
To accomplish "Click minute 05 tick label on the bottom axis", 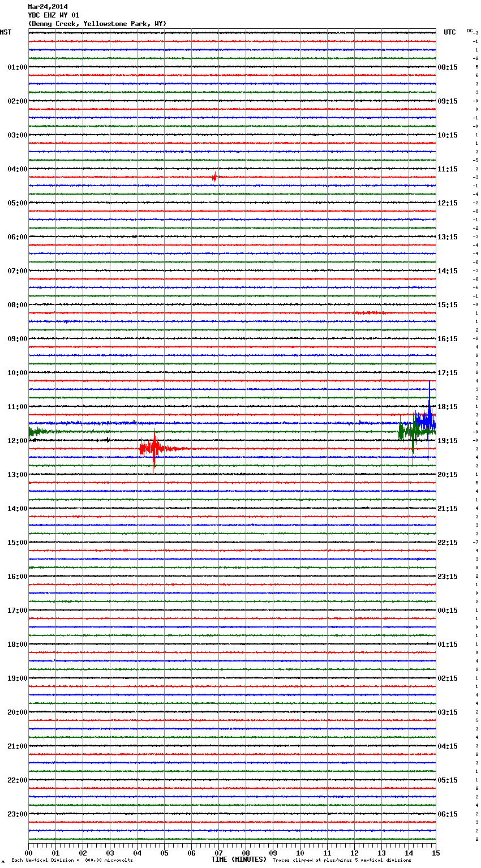I will click(x=164, y=853).
